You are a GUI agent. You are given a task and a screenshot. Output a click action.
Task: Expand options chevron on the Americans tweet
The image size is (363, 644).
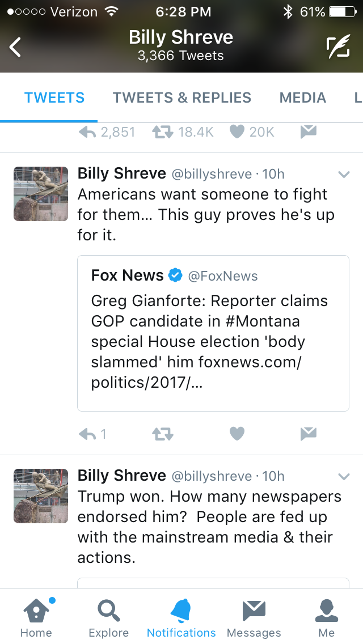click(x=344, y=175)
